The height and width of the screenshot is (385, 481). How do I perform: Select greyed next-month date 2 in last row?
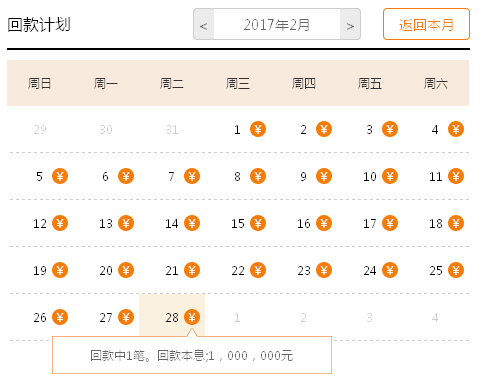pos(303,318)
